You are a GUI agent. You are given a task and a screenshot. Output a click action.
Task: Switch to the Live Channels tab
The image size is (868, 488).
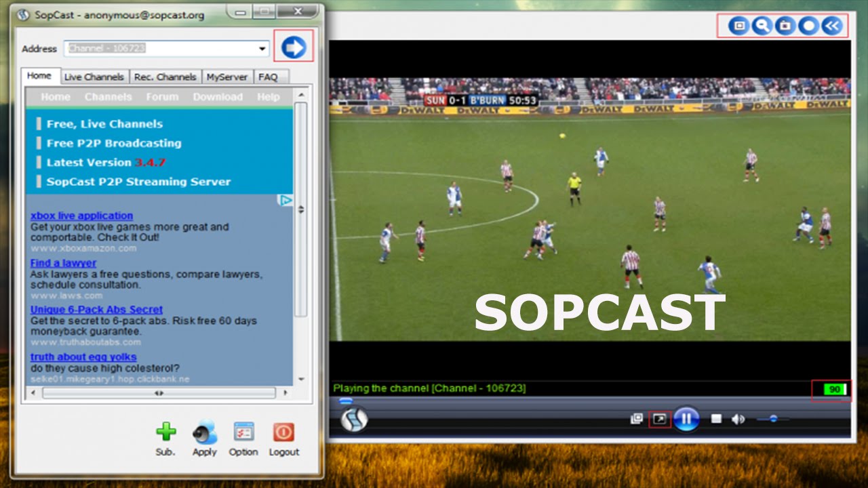[94, 77]
